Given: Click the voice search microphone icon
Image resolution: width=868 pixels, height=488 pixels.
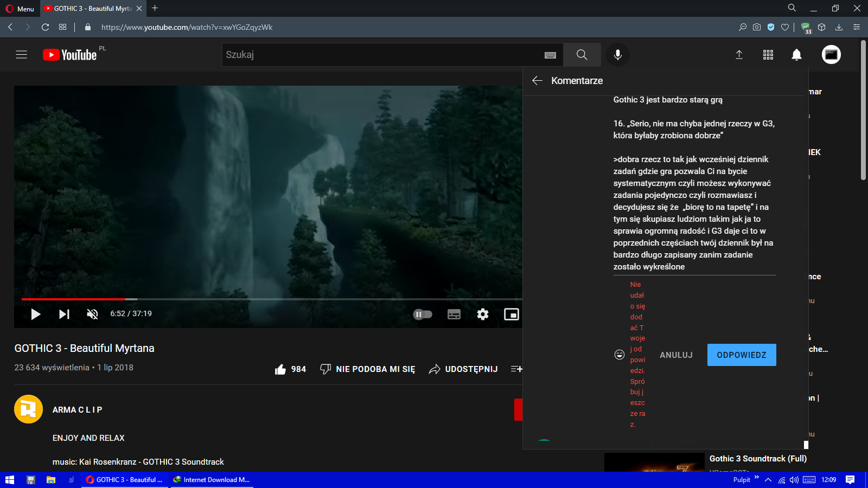Looking at the screenshot, I should (617, 55).
